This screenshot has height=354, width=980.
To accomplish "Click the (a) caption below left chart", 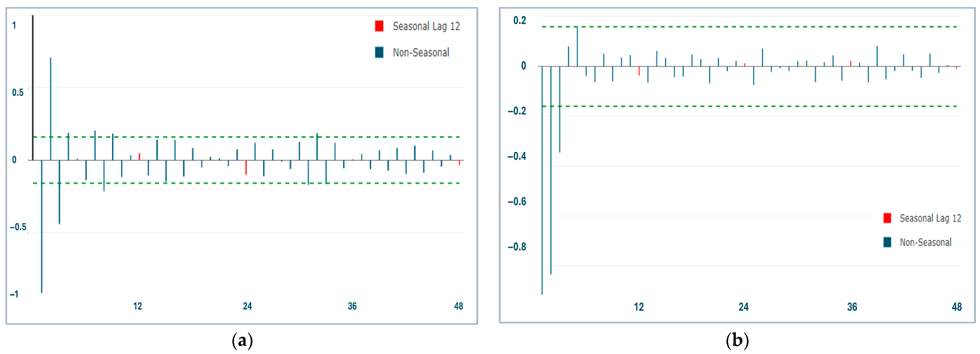I will [x=242, y=340].
